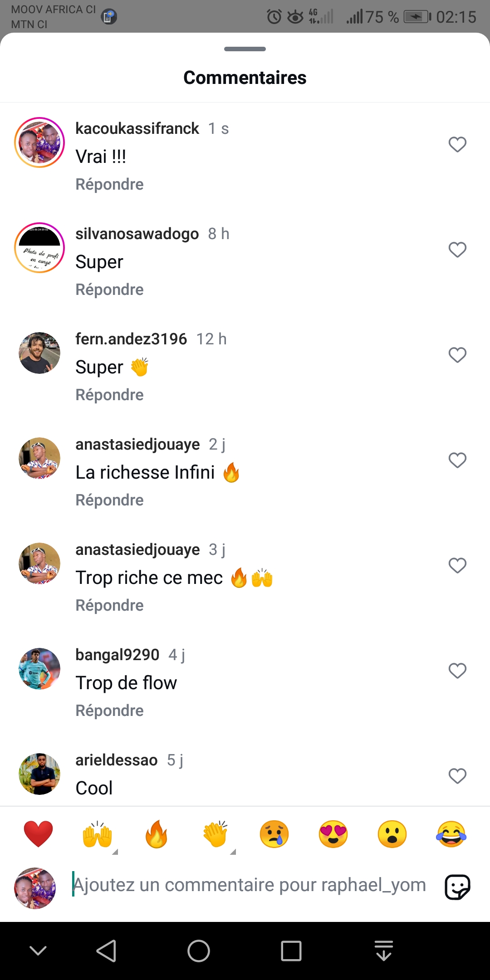Insert the laughing tears emoji
This screenshot has width=490, height=980.
coord(451,834)
